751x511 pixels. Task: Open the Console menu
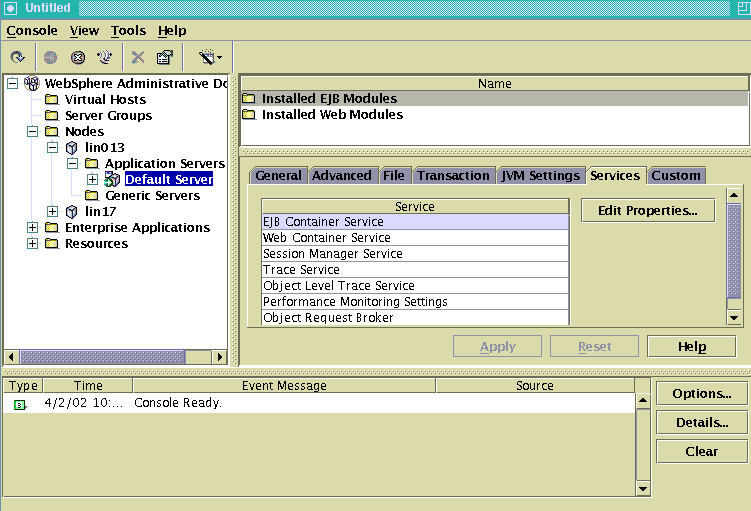point(32,31)
